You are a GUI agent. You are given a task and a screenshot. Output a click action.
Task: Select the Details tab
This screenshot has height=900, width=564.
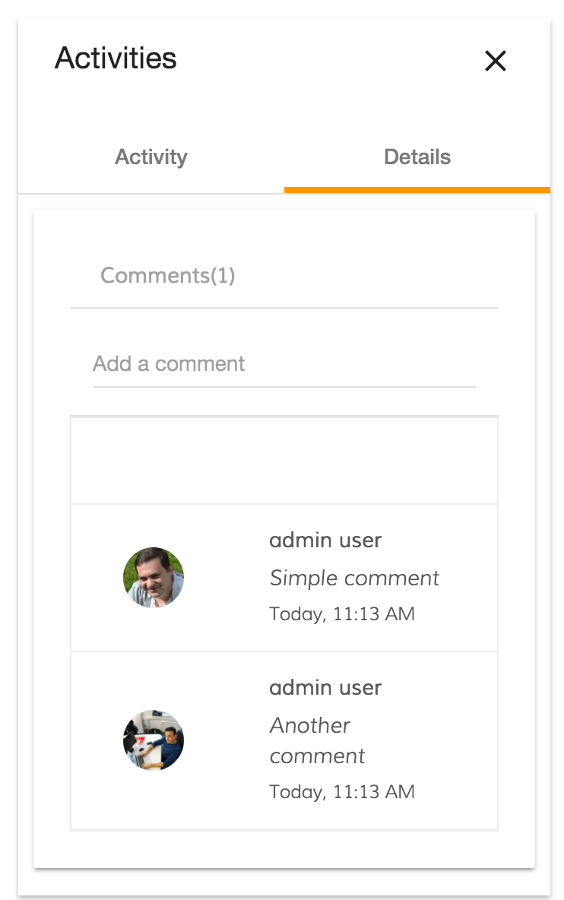pyautogui.click(x=417, y=157)
